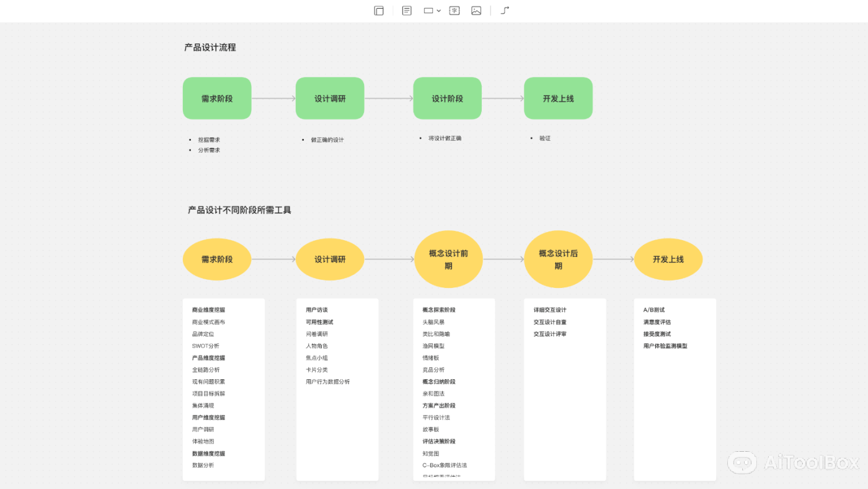
Task: Click the yellow 设计调研 ellipse
Action: pyautogui.click(x=330, y=259)
